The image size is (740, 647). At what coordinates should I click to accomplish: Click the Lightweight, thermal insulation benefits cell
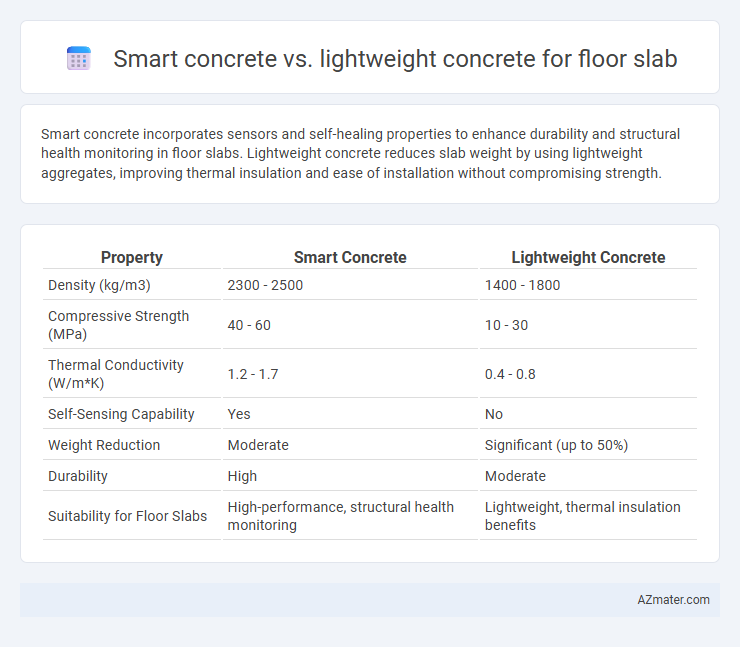[x=583, y=516]
